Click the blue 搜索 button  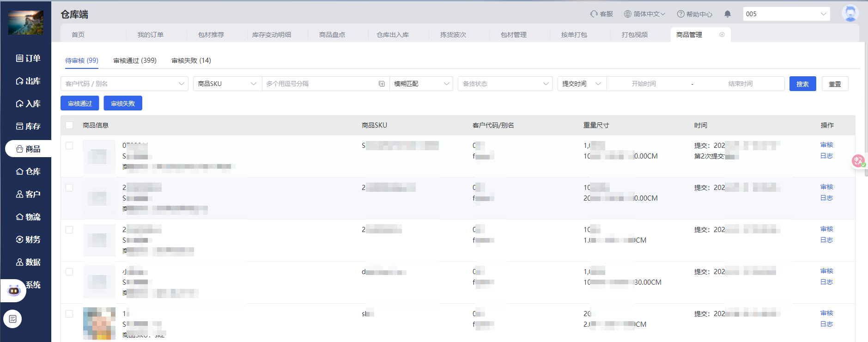coord(802,84)
